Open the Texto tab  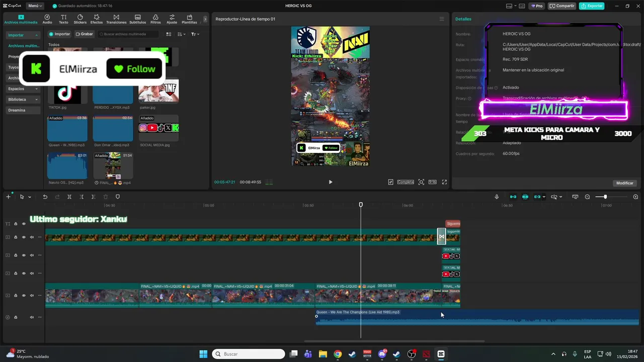[63, 19]
